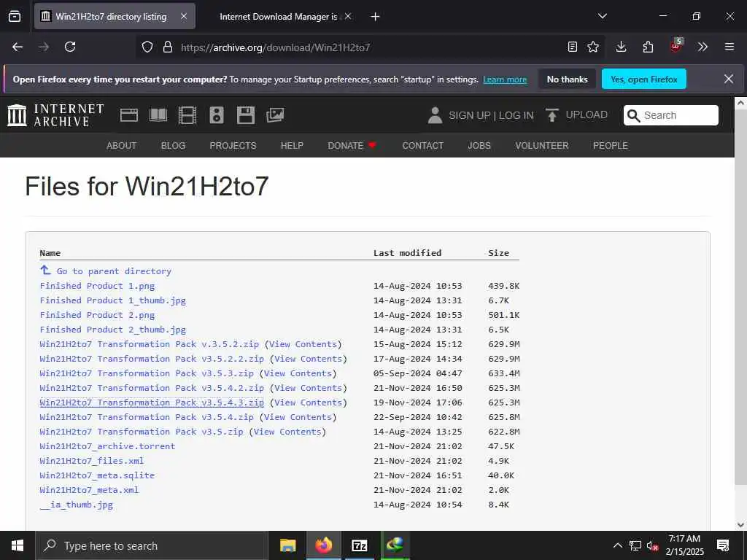
Task: Open the PROJECTS menu item
Action: pyautogui.click(x=233, y=145)
